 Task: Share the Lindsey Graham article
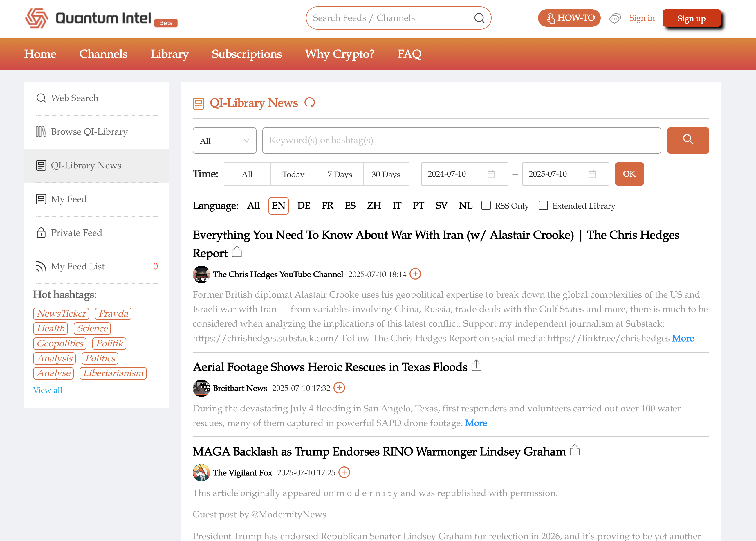[x=575, y=450]
